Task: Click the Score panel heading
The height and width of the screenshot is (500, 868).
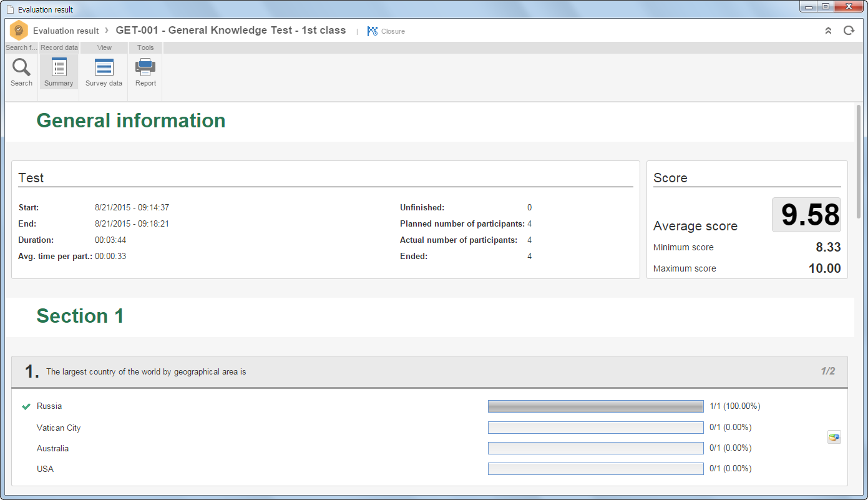Action: click(670, 178)
